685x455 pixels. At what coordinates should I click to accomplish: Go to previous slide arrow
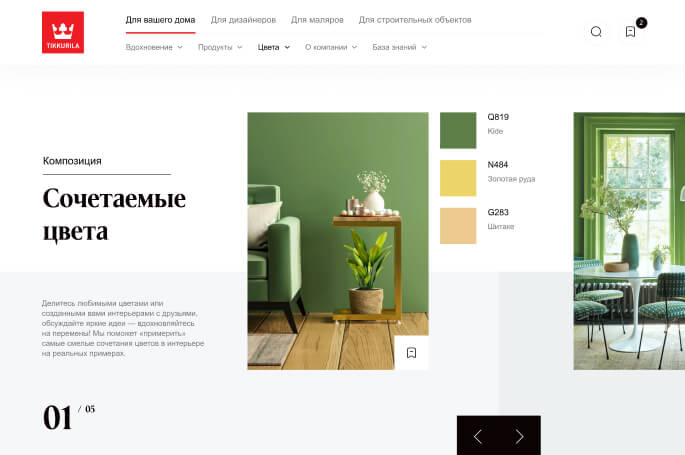click(x=477, y=436)
